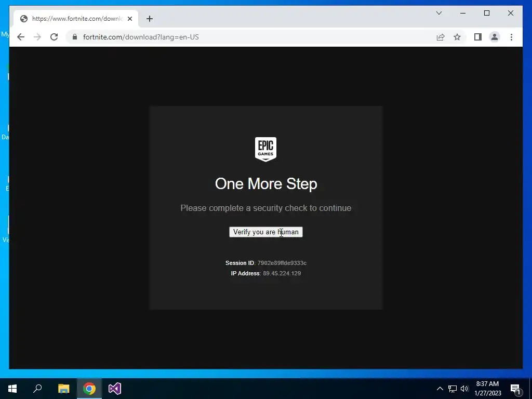Select the IP address 89.45.224.129
The image size is (532, 399).
point(282,273)
